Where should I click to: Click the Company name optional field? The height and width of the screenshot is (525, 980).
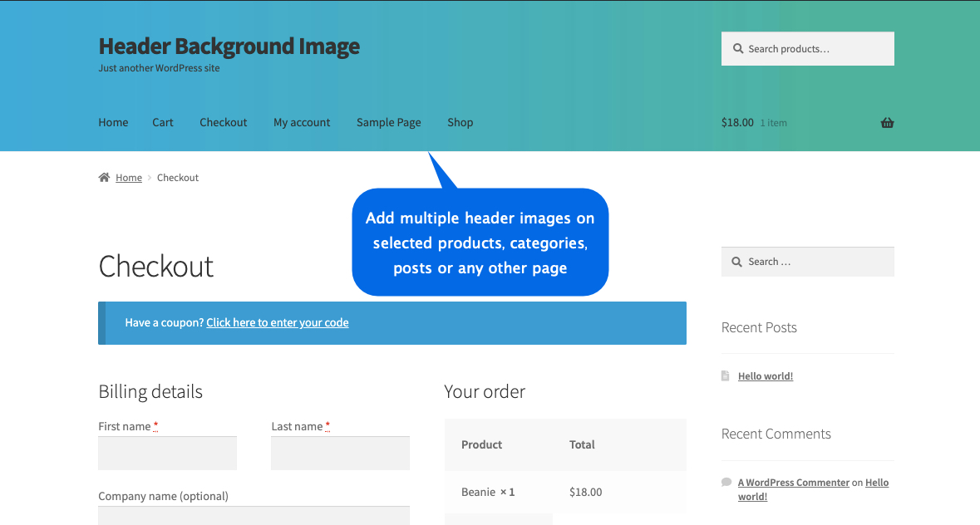[x=254, y=518]
